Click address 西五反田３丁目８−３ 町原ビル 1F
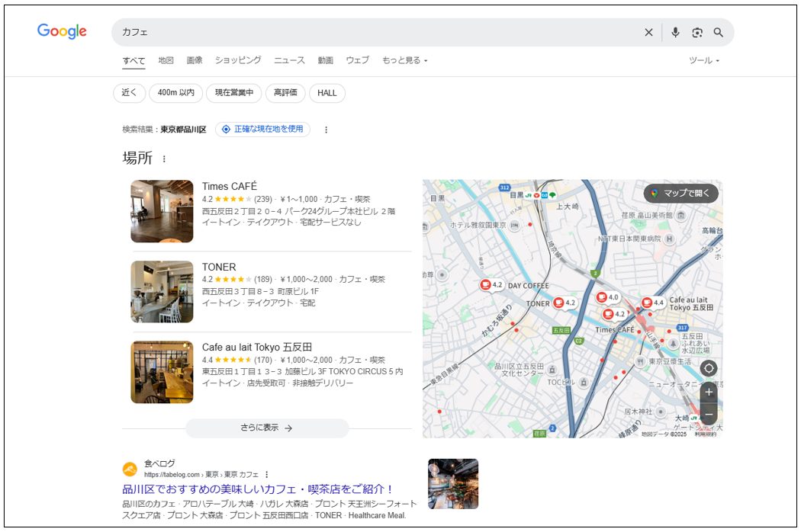This screenshot has width=801, height=532. click(260, 291)
